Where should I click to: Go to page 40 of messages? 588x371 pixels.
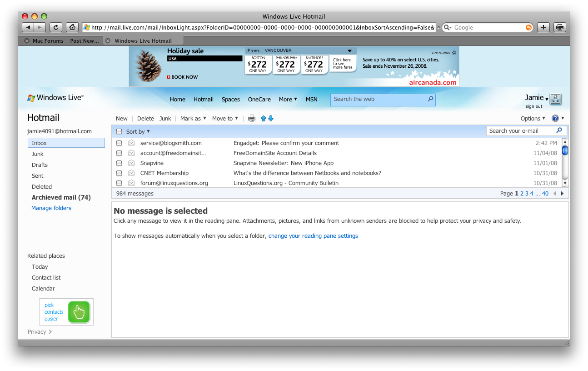coord(545,194)
